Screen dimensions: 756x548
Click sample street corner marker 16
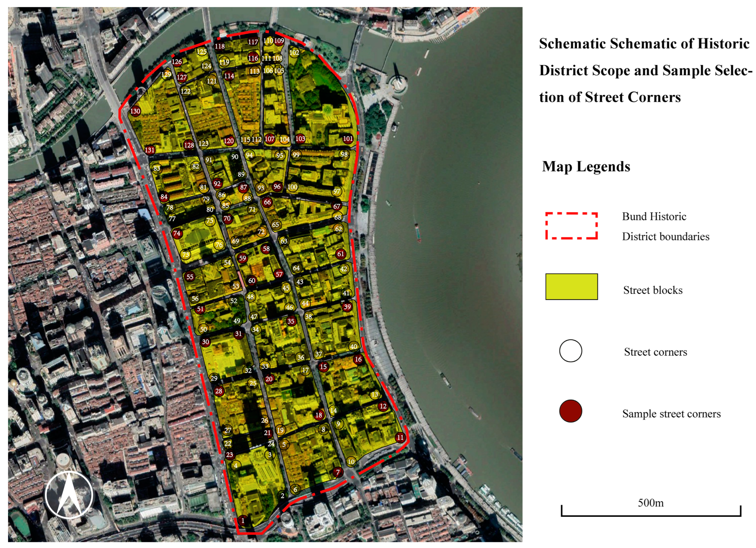(x=358, y=359)
